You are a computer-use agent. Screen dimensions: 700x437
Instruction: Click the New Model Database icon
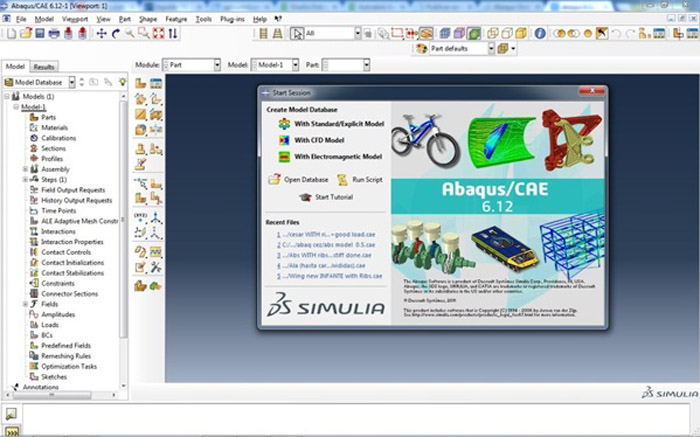click(x=12, y=33)
